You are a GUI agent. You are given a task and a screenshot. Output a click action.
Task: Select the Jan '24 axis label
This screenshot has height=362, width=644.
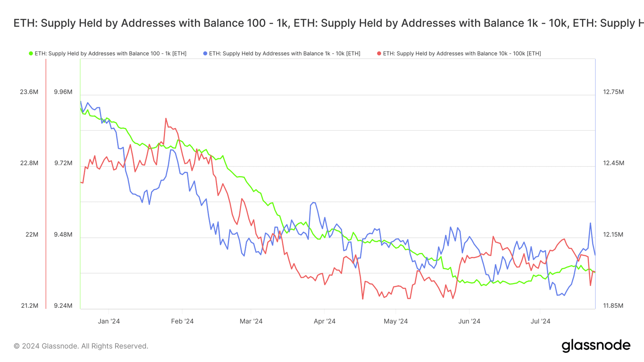(109, 321)
